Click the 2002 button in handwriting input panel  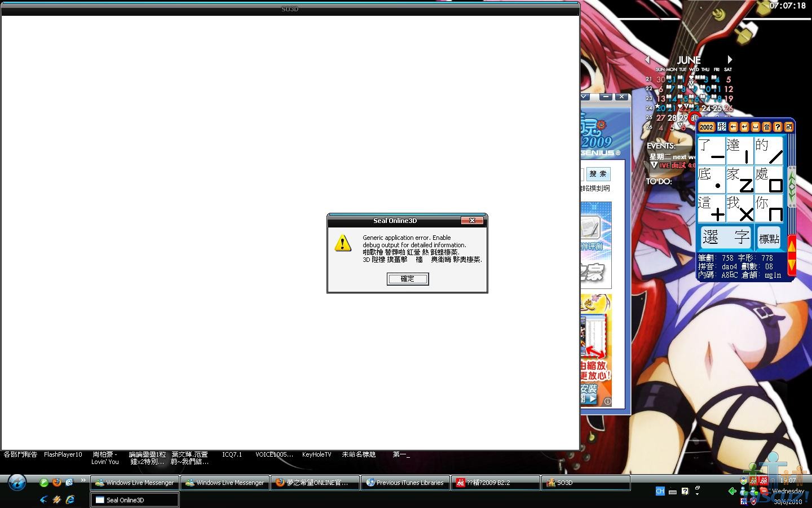point(707,127)
